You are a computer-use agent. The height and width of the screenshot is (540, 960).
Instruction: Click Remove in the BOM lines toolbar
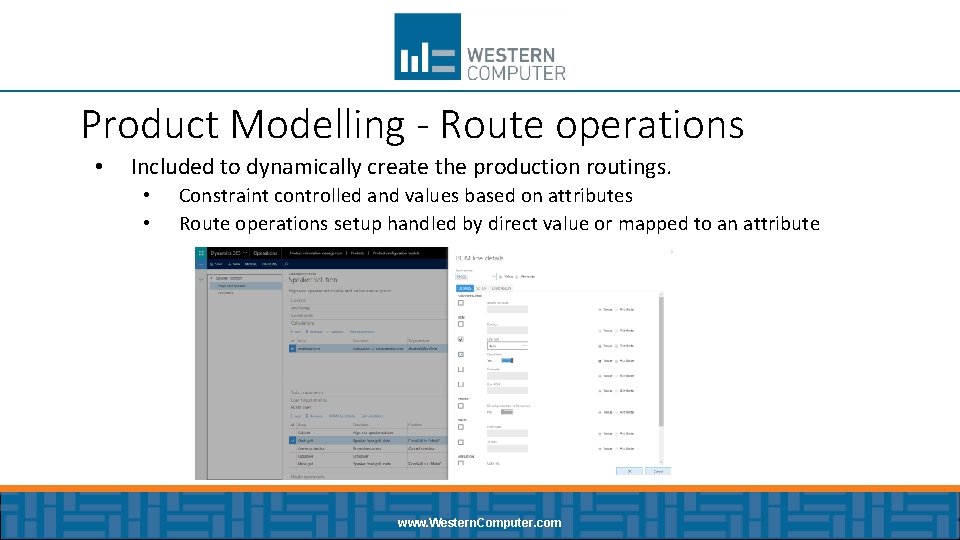pos(314,416)
